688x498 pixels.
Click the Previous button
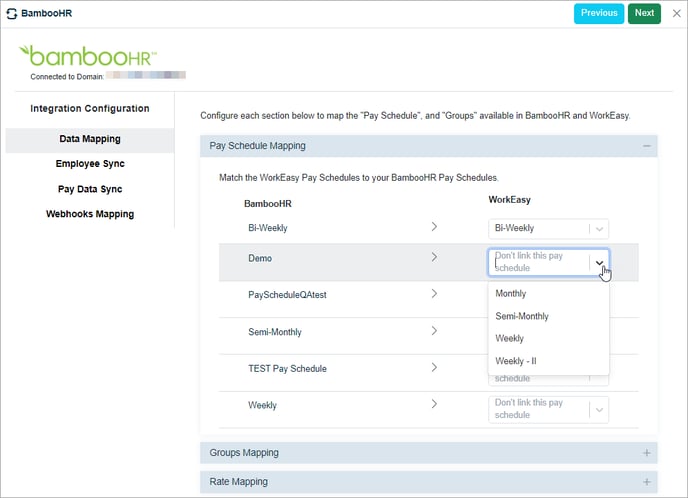click(x=599, y=13)
